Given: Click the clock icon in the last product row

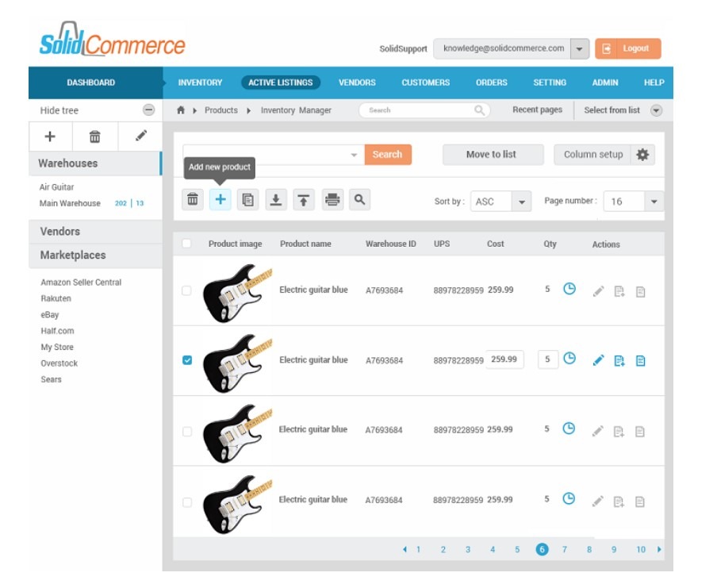Looking at the screenshot, I should coord(569,498).
